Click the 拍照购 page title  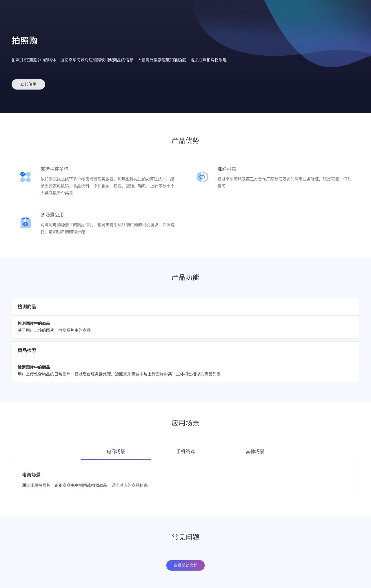click(25, 41)
